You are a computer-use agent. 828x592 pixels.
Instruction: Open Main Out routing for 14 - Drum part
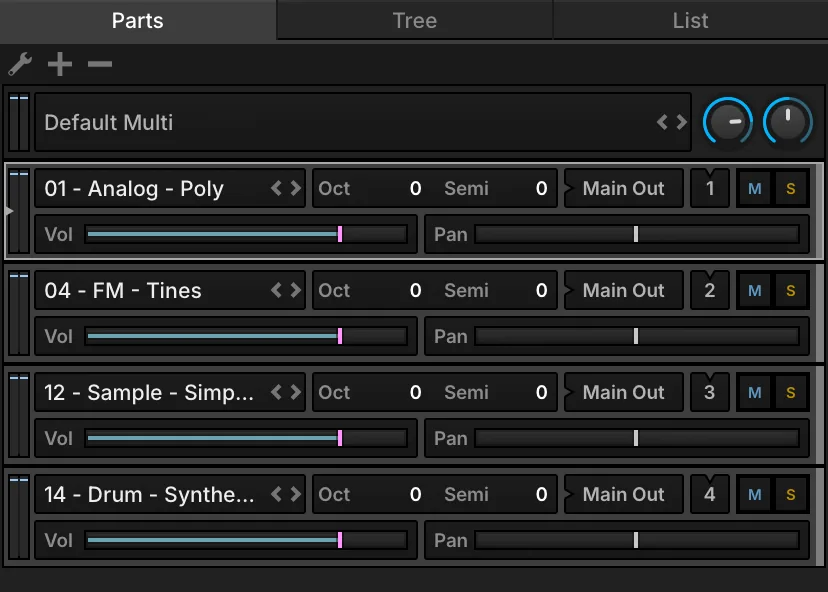pos(624,495)
